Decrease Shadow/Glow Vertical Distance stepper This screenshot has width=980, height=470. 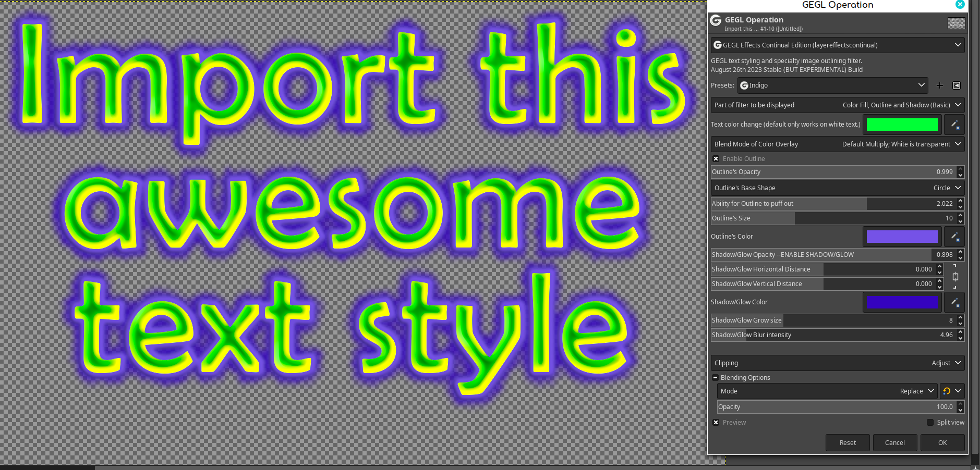(x=939, y=287)
